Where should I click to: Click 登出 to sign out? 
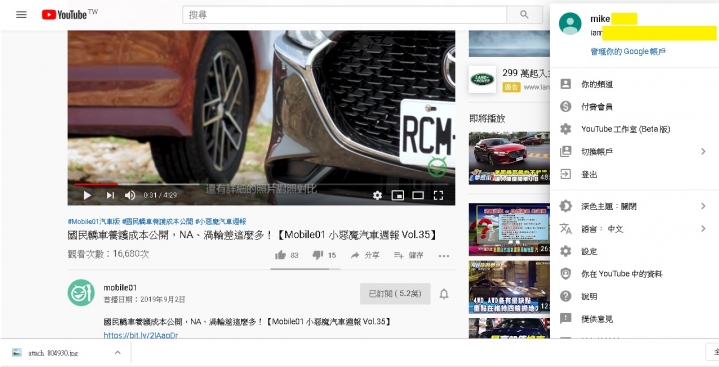pos(634,174)
